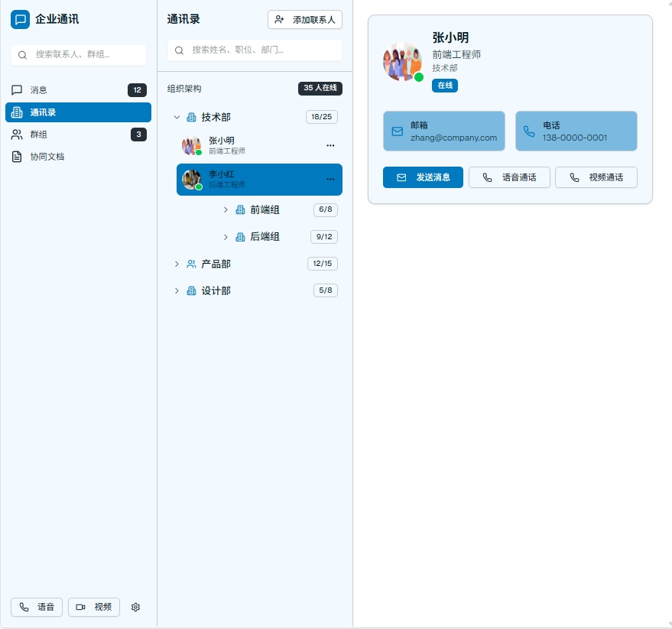Screen dimensions: 672x629
Task: Expand the 后端组 group
Action: pos(226,237)
